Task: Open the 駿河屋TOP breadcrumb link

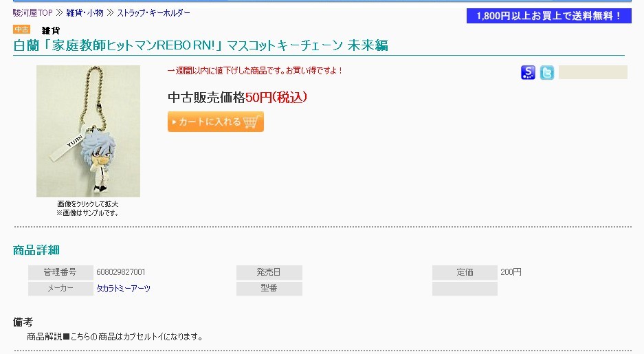Action: point(33,13)
